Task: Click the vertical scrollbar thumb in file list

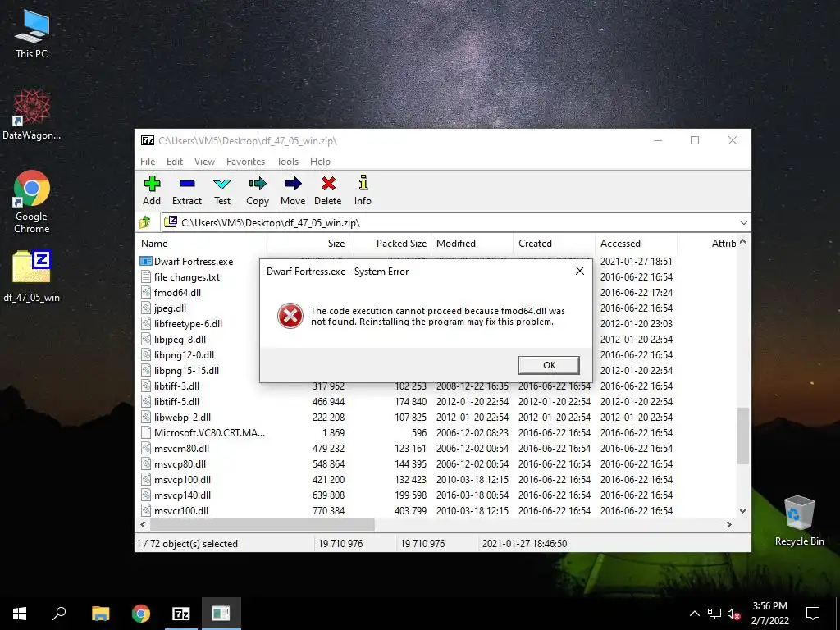Action: 742,436
